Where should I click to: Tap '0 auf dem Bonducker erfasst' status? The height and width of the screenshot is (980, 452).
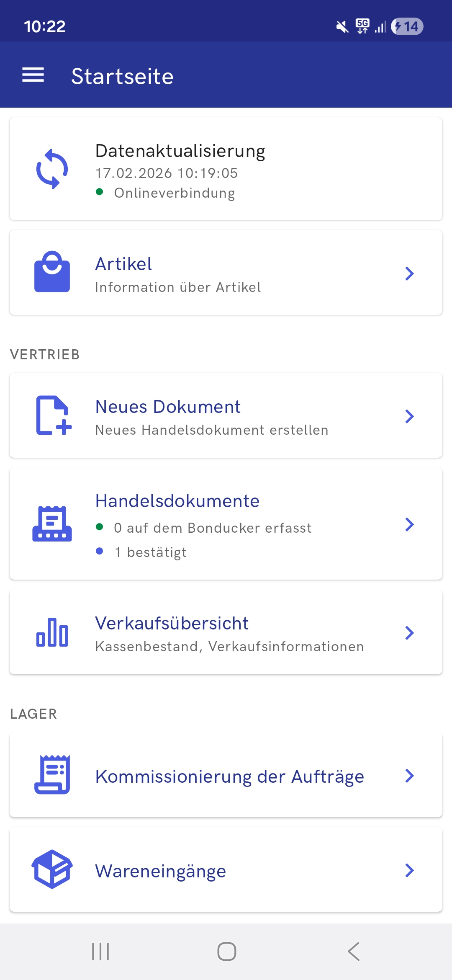point(213,528)
